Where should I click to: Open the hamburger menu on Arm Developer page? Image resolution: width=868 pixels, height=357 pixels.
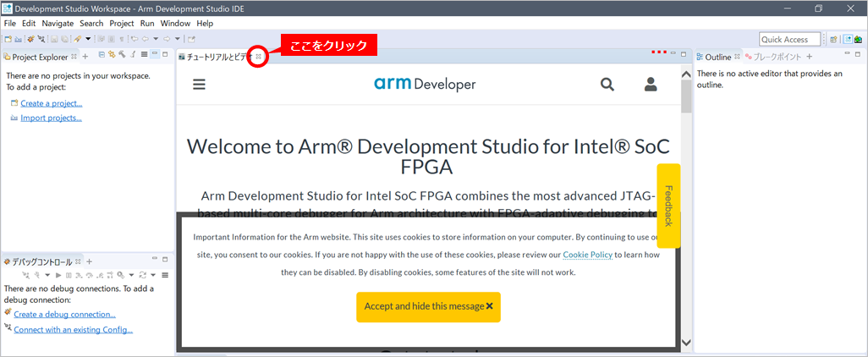(199, 84)
